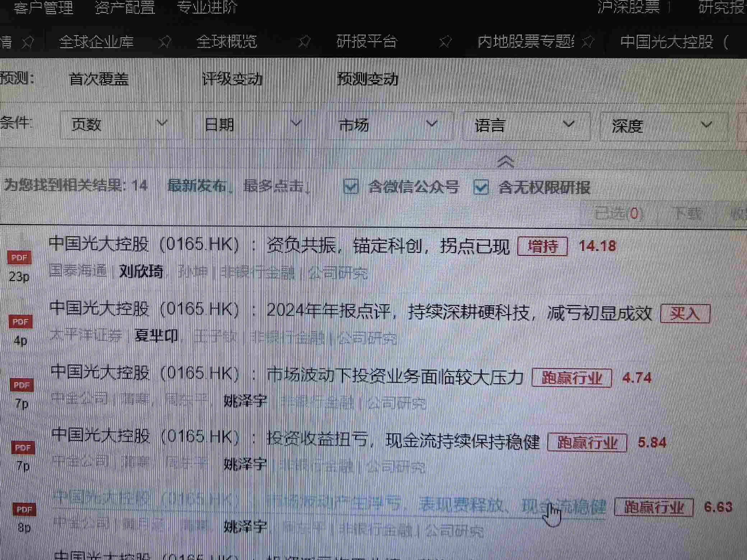This screenshot has width=747, height=560.
Task: Open report 资负共振，锚定科创，拐点已现
Action: (x=279, y=246)
